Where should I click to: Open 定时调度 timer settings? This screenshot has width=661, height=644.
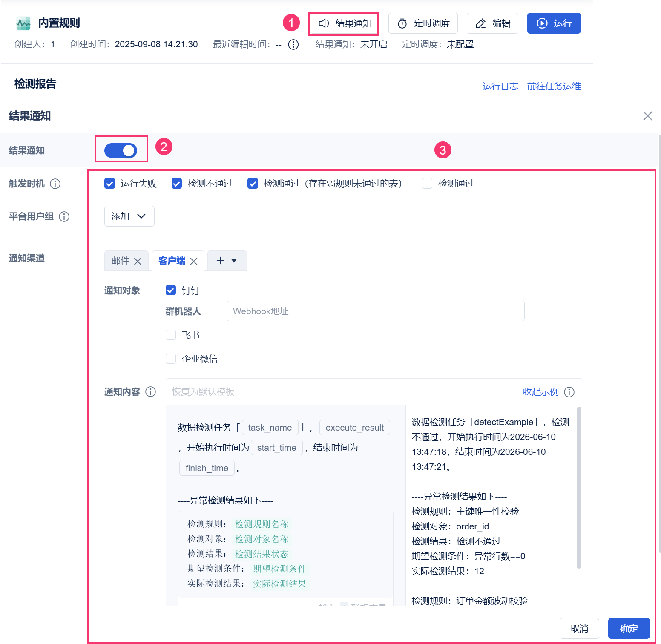click(423, 23)
